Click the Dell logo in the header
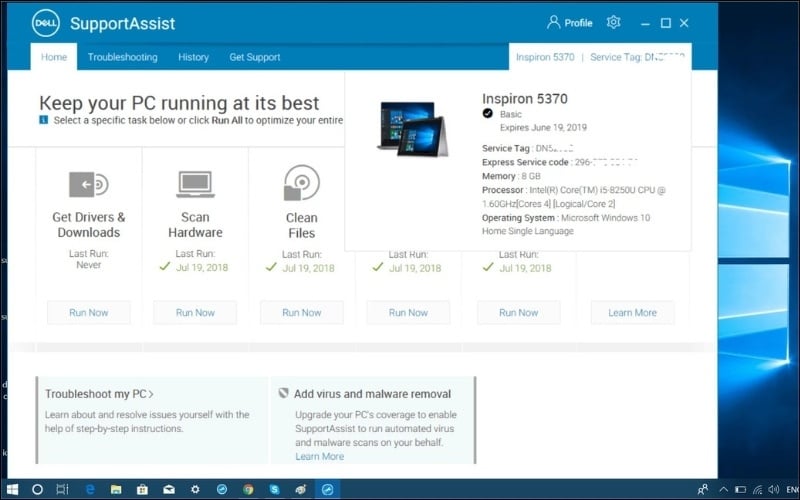The width and height of the screenshot is (800, 500). click(x=46, y=23)
